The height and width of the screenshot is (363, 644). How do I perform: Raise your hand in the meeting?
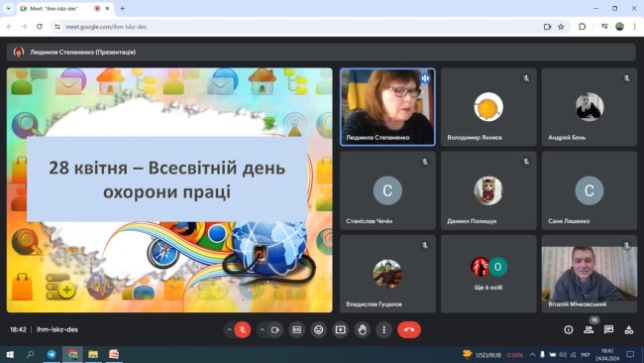pos(363,329)
